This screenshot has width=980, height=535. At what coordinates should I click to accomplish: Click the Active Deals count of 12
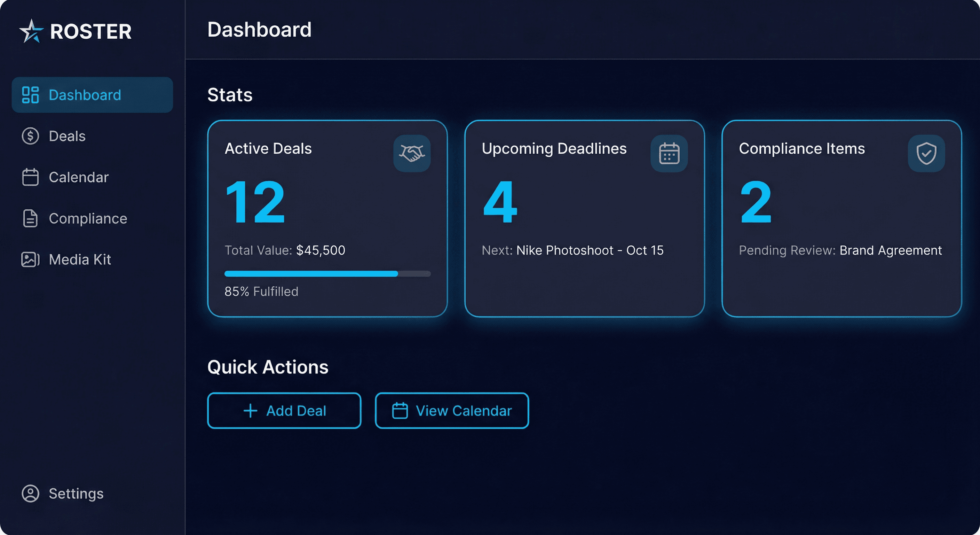(255, 202)
